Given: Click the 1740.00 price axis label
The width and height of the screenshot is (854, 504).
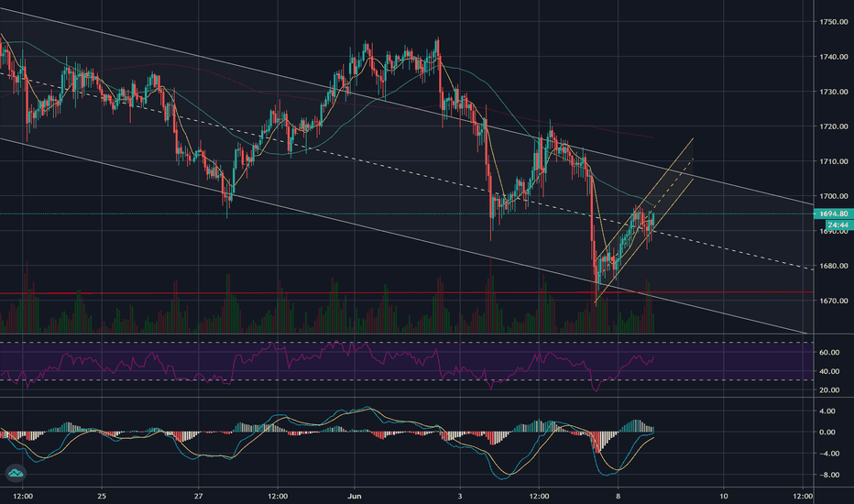Looking at the screenshot, I should click(833, 57).
